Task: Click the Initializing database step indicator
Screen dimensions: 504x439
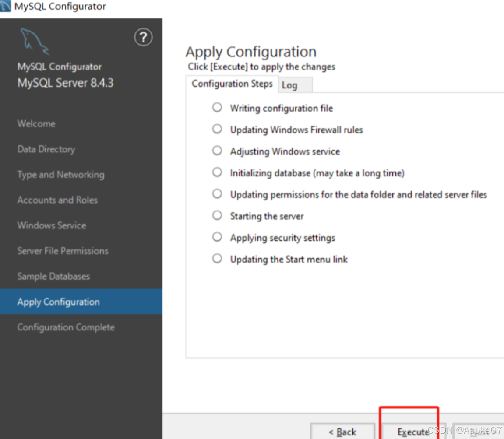Action: 217,172
